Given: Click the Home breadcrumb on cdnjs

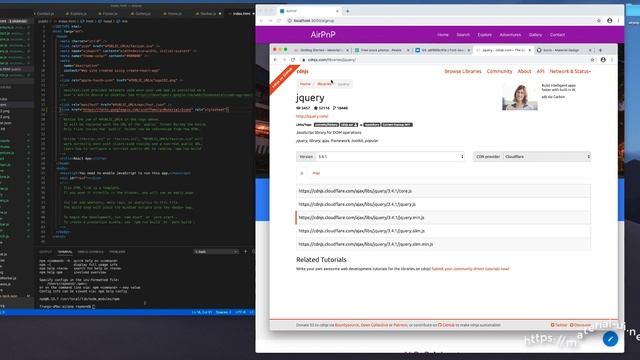Looking at the screenshot, I should pyautogui.click(x=305, y=84).
